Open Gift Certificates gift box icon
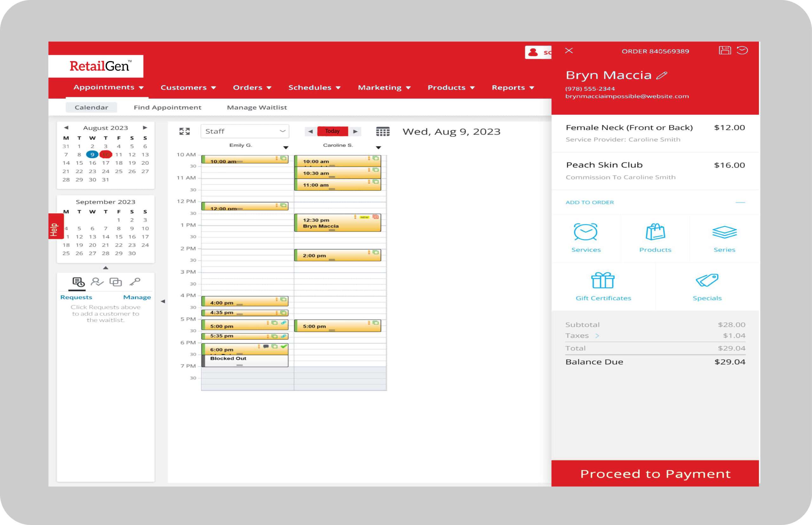This screenshot has height=525, width=812. tap(603, 281)
